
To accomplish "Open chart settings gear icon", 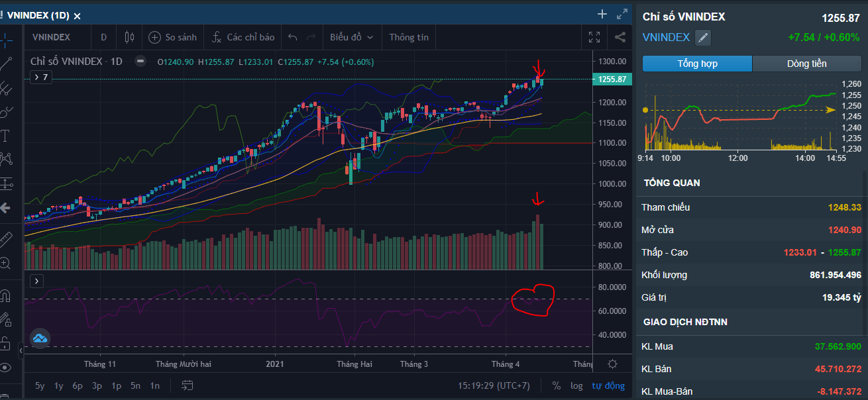I will click(x=612, y=364).
